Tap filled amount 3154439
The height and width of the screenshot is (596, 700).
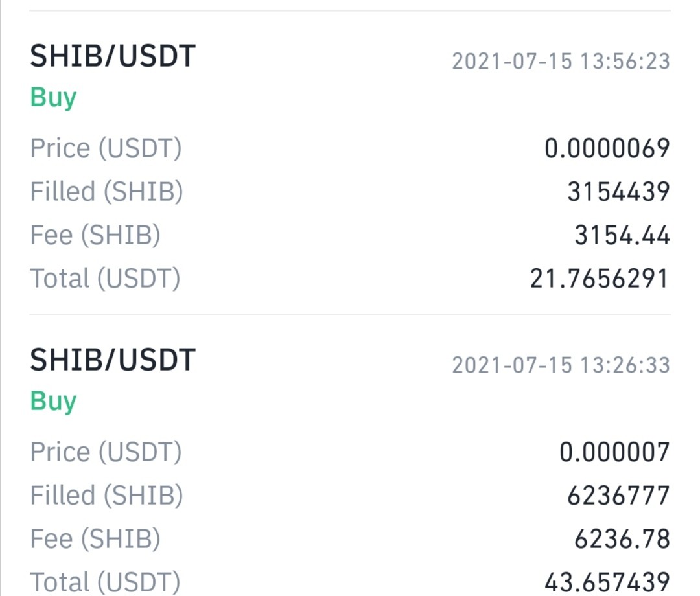(x=619, y=191)
